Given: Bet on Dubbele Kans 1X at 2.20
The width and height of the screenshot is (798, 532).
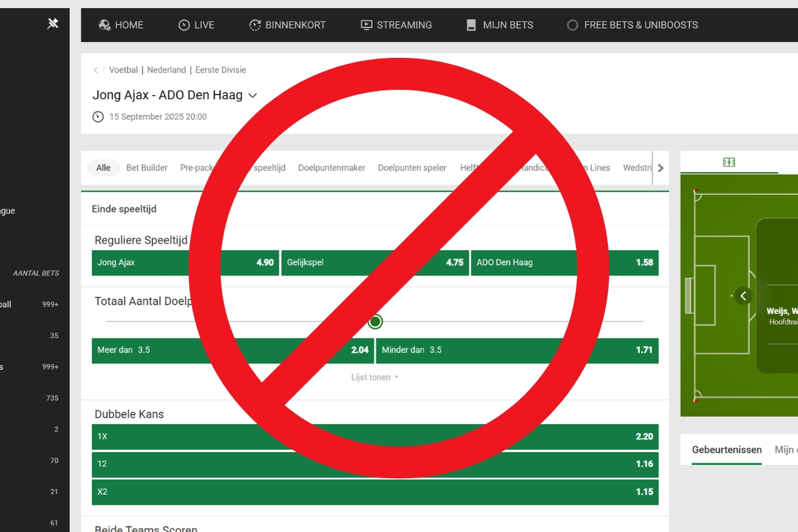Looking at the screenshot, I should click(375, 437).
